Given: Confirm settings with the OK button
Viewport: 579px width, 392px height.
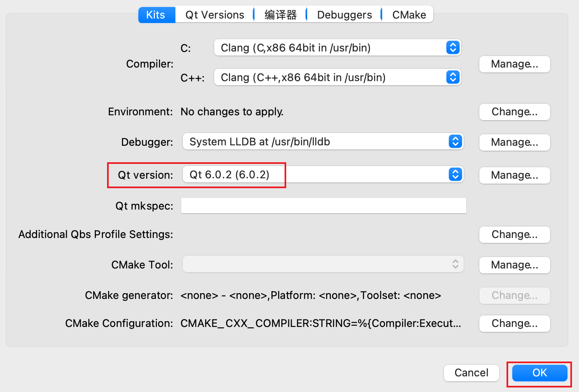Looking at the screenshot, I should pos(539,373).
